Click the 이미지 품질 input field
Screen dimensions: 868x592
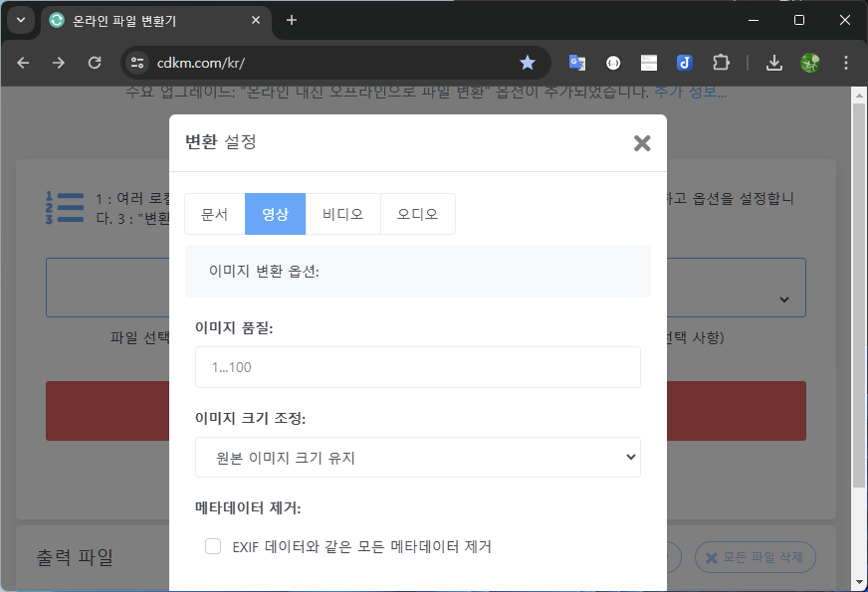pos(418,367)
